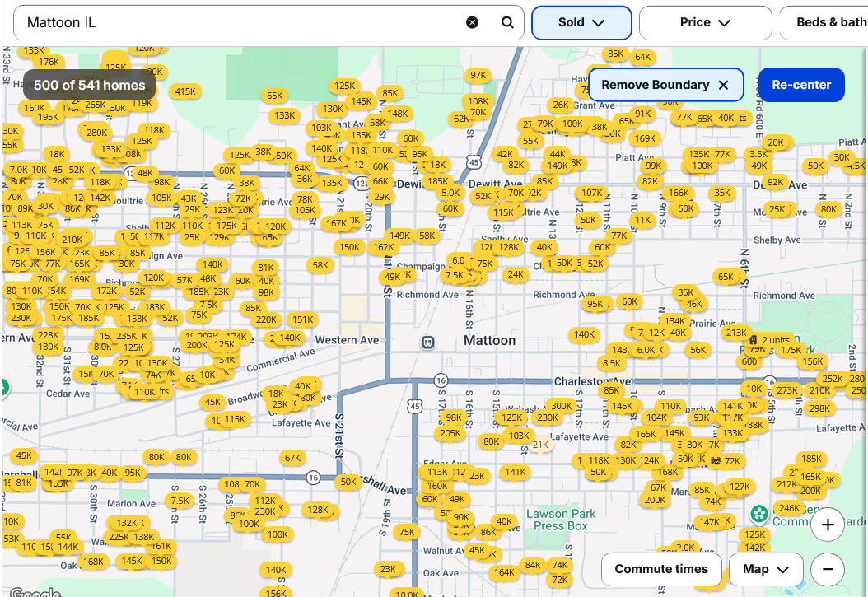Select the 23K marker near Oak Ave
Screen dimensions: 868x597
pyautogui.click(x=388, y=569)
